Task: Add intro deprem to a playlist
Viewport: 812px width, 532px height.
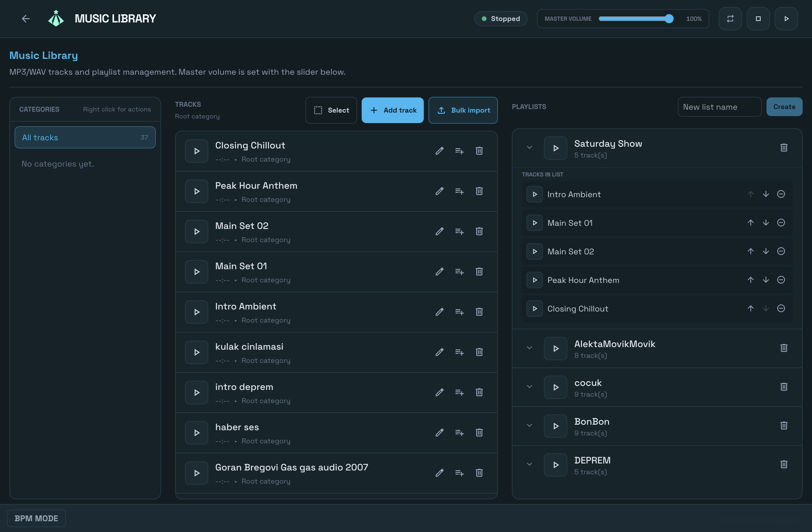Action: pyautogui.click(x=459, y=392)
